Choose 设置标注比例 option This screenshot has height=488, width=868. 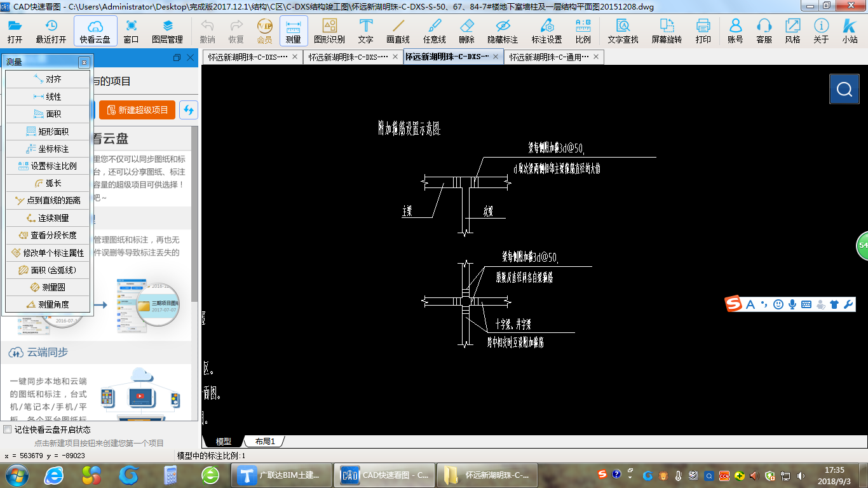click(x=48, y=166)
